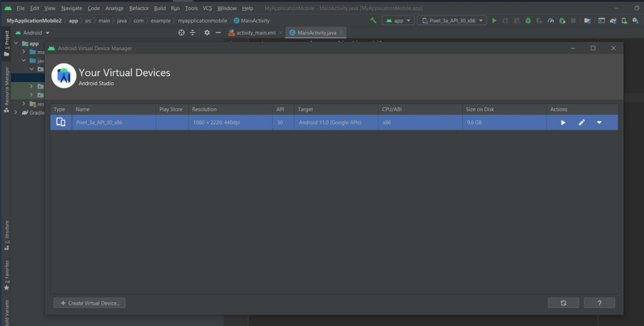
Task: Open the Pixel_3a row actions dropdown arrow
Action: [599, 122]
